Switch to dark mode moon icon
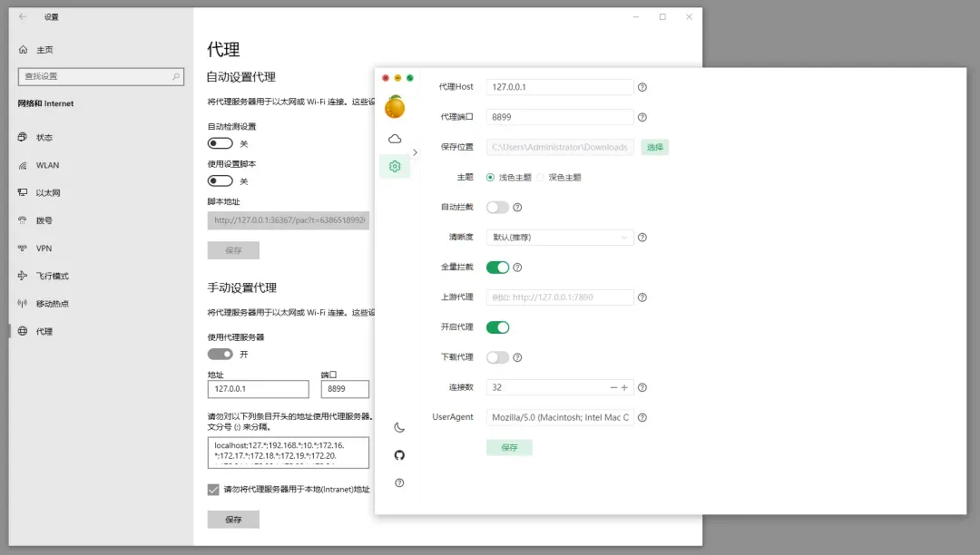The height and width of the screenshot is (555, 980). pyautogui.click(x=399, y=428)
